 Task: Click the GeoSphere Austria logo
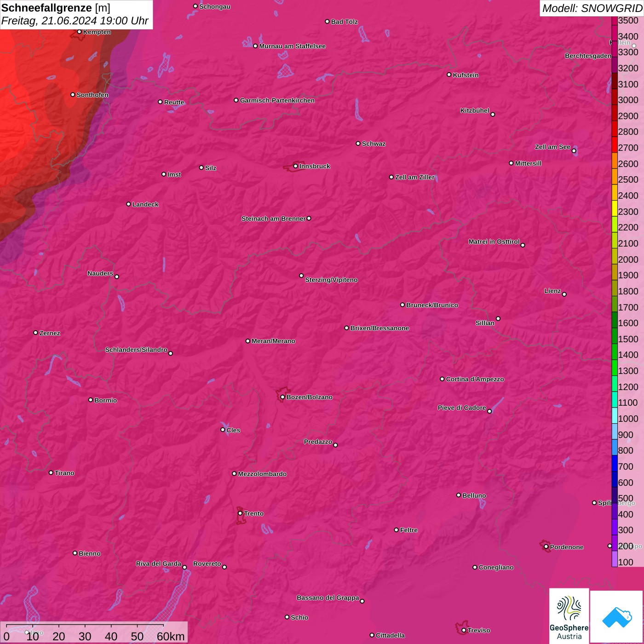click(x=569, y=615)
